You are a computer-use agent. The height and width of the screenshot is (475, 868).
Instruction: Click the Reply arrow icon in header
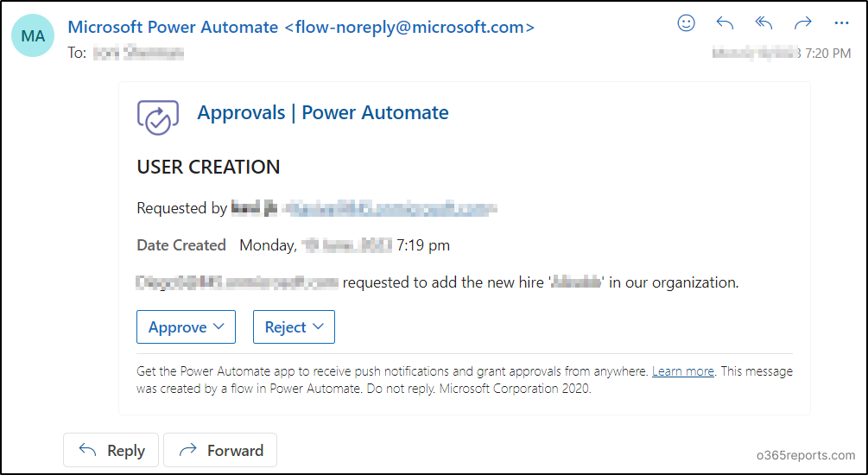tap(725, 23)
